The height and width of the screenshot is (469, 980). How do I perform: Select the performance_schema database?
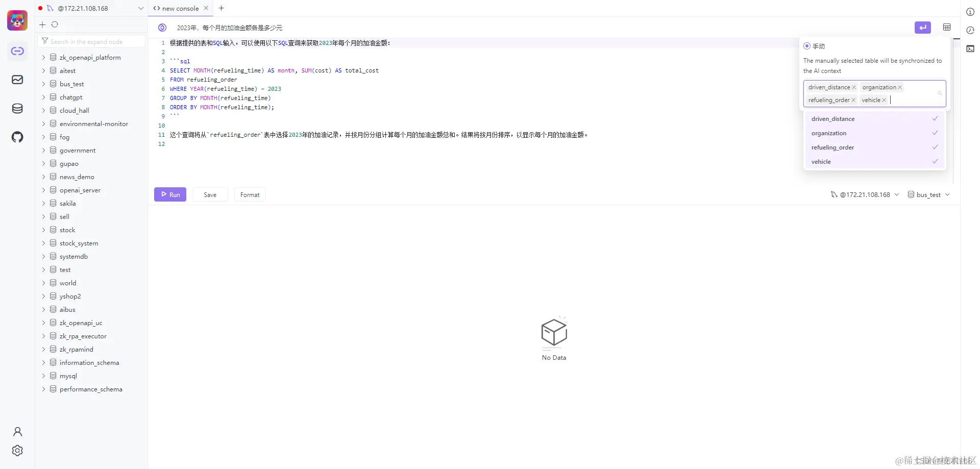point(91,389)
